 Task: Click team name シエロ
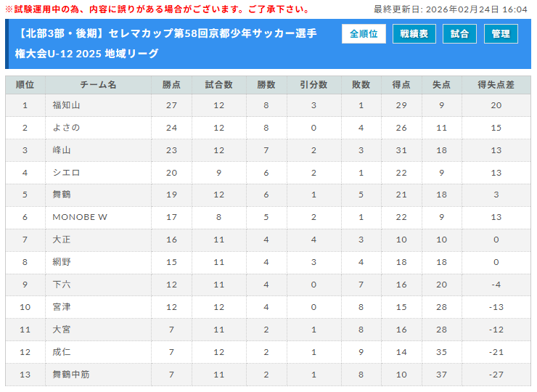(x=66, y=173)
